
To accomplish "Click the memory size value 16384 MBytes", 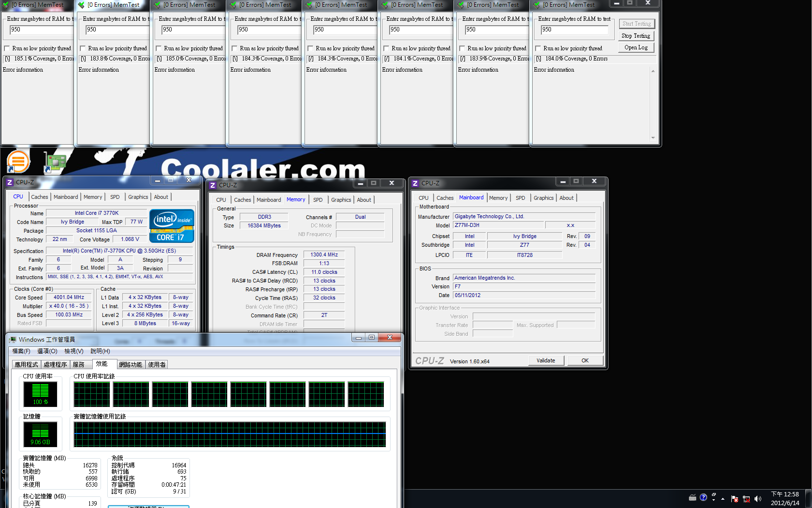I will pyautogui.click(x=264, y=225).
